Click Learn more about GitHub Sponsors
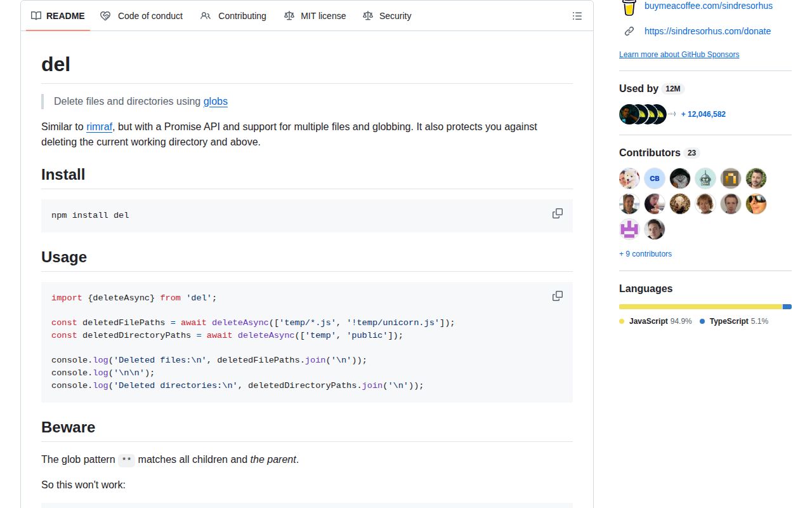This screenshot has width=812, height=508. click(x=679, y=55)
